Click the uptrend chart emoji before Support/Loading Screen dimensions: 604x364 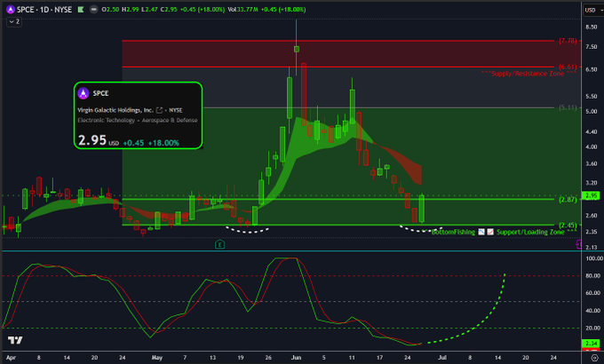pyautogui.click(x=490, y=232)
